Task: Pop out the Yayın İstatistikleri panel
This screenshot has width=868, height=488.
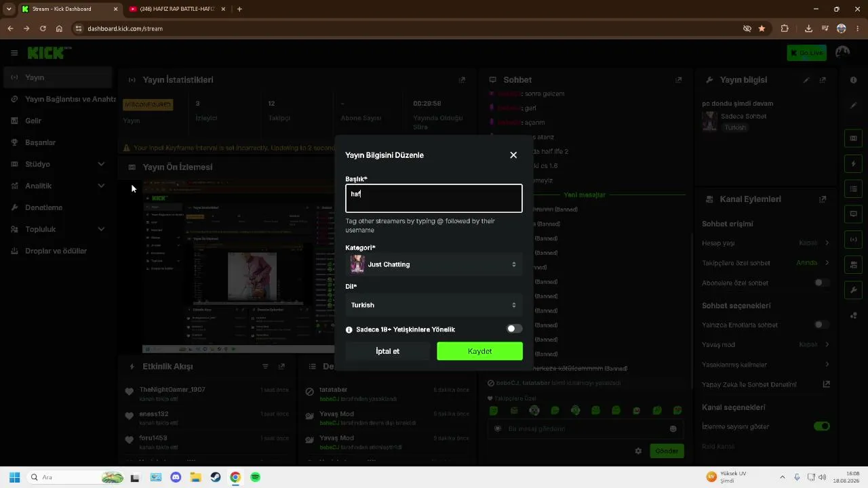Action: [462, 80]
